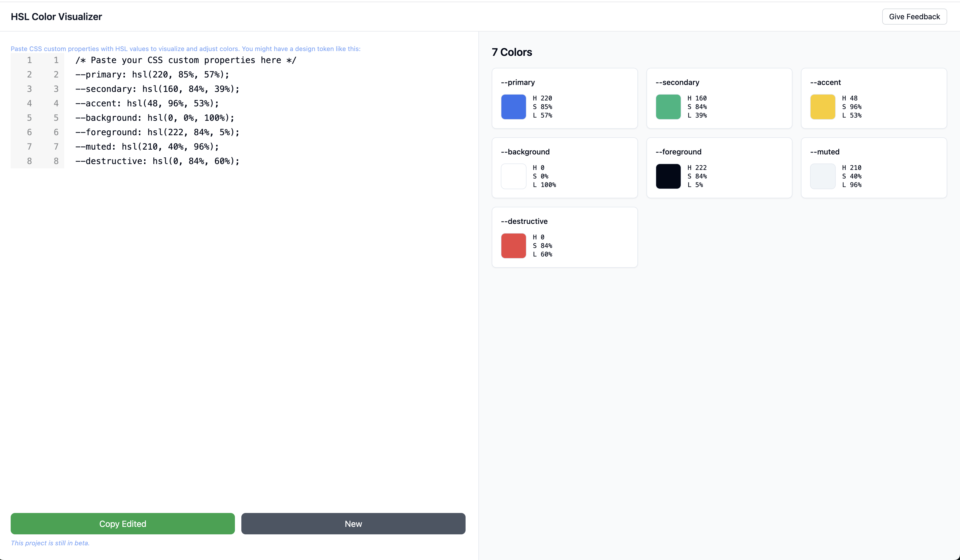This screenshot has width=960, height=560.
Task: Click the 'S 0%' value in background card
Action: [x=541, y=176]
